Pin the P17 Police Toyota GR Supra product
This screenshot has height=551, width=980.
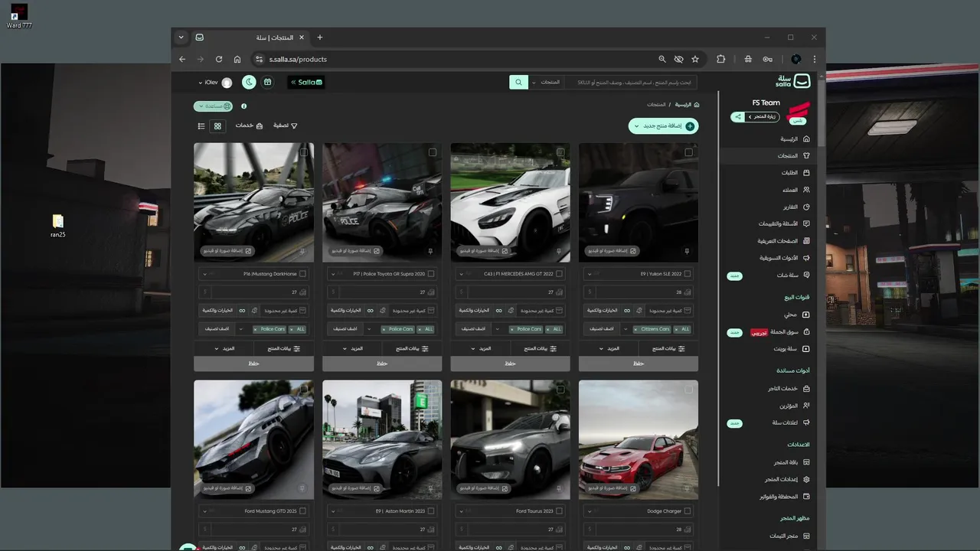pyautogui.click(x=430, y=251)
